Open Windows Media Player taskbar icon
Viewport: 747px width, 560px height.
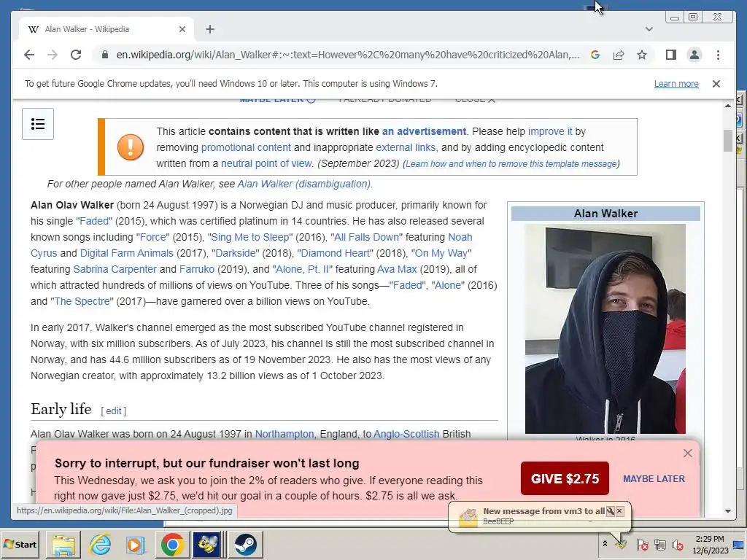(135, 544)
